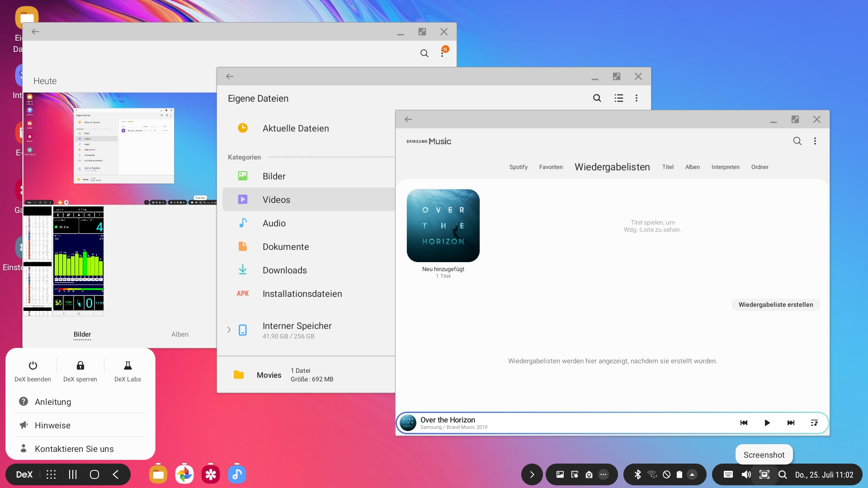
Task: Open the Over the Horizon playlist thumbnail
Action: tap(443, 225)
